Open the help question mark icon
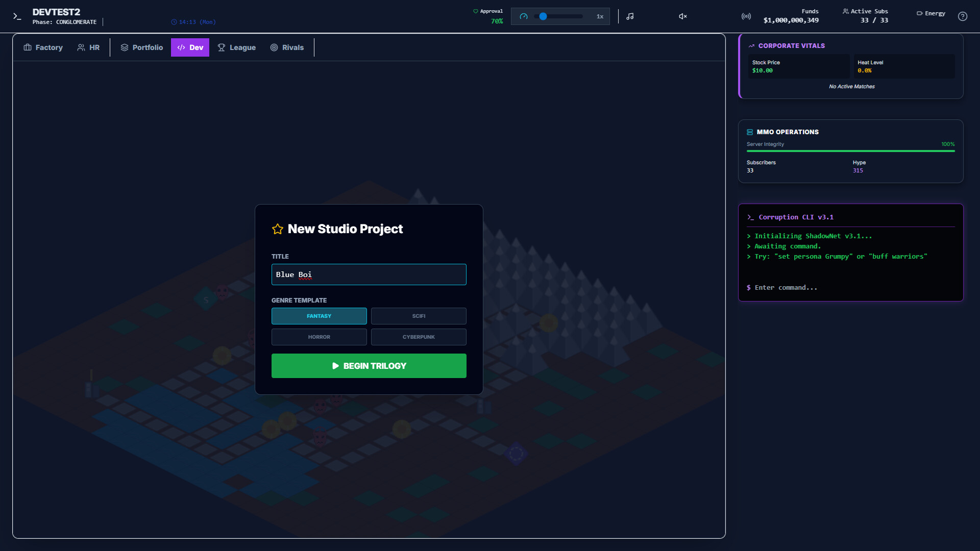Viewport: 980px width, 551px height. (x=963, y=16)
